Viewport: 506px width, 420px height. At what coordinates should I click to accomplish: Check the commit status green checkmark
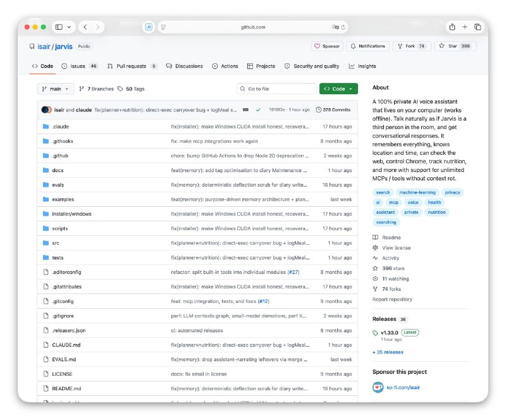click(x=258, y=110)
